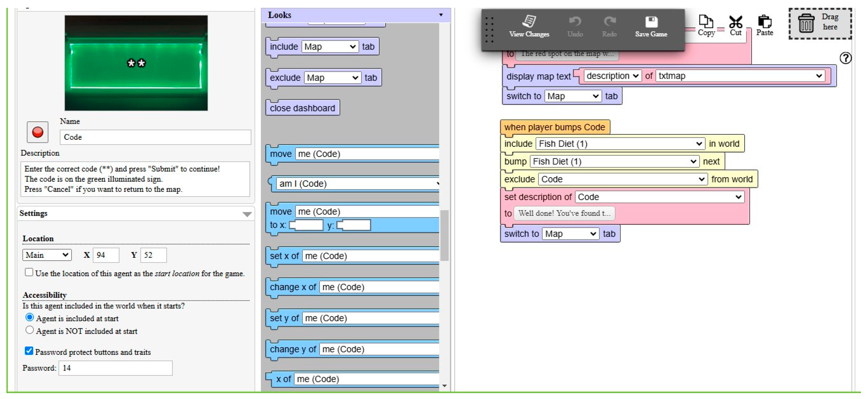868x399 pixels.
Task: Select 'Agent is NOT included at start'
Action: pos(30,330)
